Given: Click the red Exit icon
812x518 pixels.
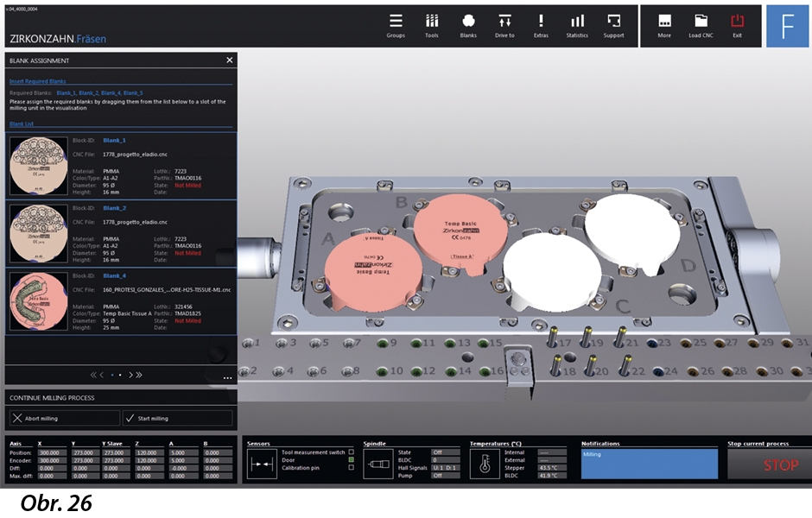Looking at the screenshot, I should [x=737, y=25].
